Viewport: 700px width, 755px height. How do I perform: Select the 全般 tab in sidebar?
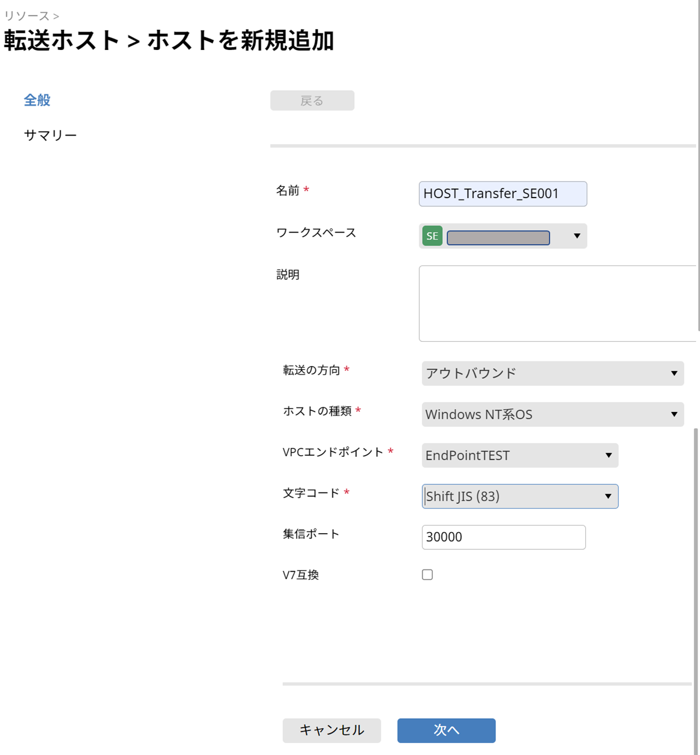[37, 100]
